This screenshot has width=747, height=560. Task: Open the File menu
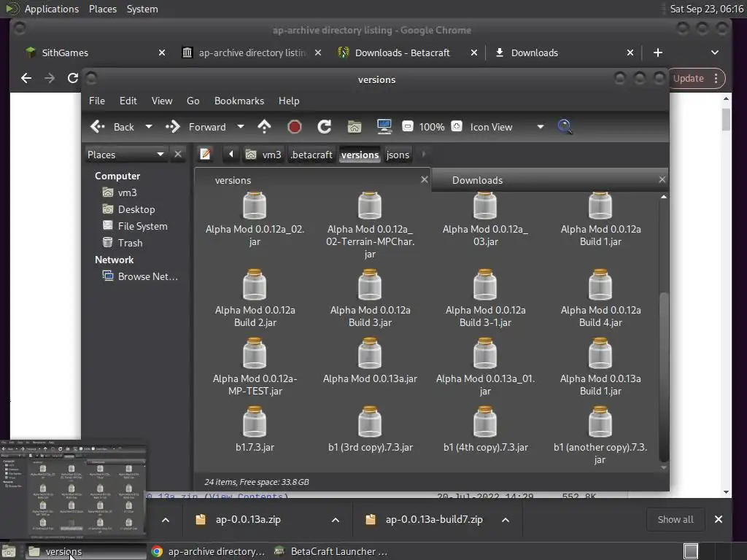(97, 101)
